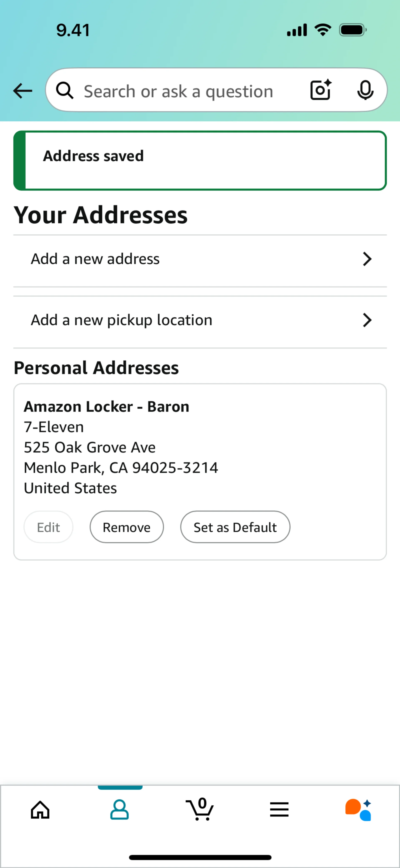Tap the microphone voice search icon
400x868 pixels.
point(365,90)
